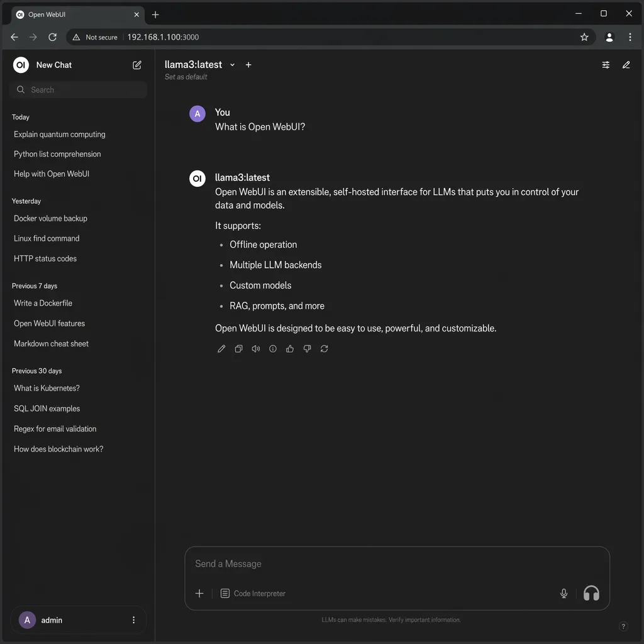Edit the llama3 response with pencil icon
The width and height of the screenshot is (644, 644).
click(x=221, y=348)
